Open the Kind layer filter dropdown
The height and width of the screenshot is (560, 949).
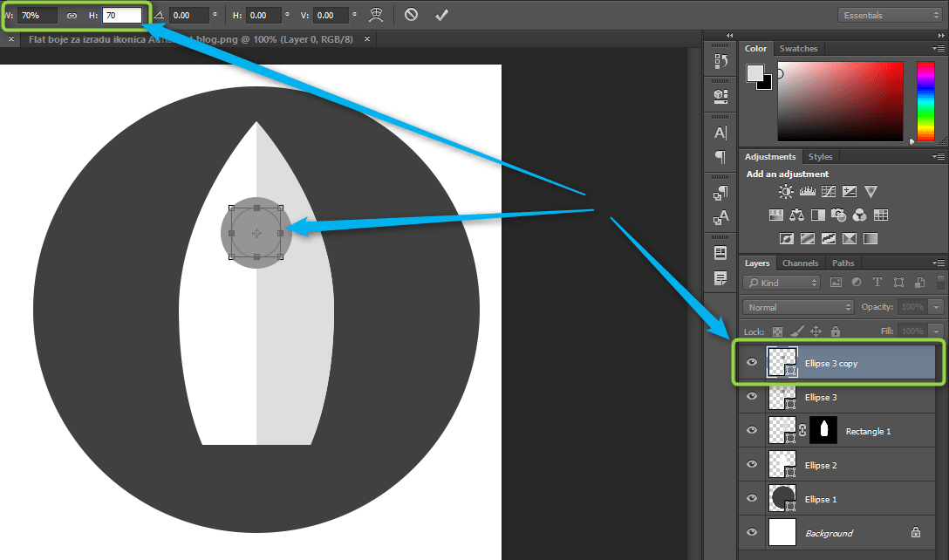pyautogui.click(x=782, y=283)
